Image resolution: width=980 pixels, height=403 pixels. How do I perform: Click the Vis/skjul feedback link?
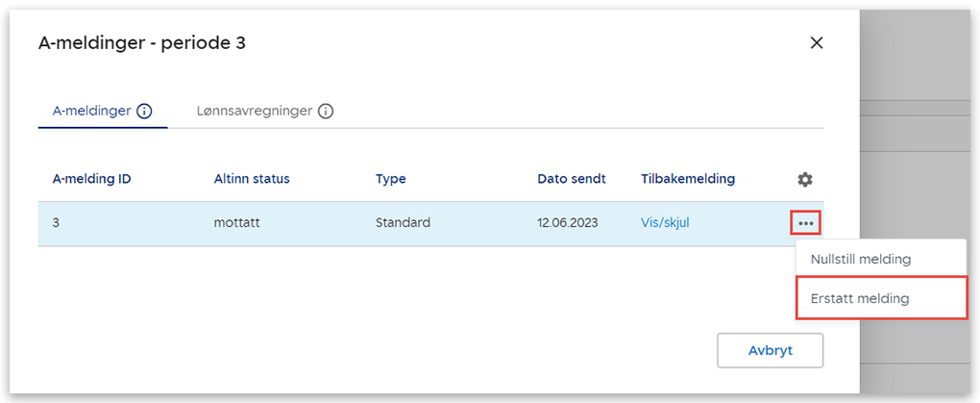(x=665, y=223)
